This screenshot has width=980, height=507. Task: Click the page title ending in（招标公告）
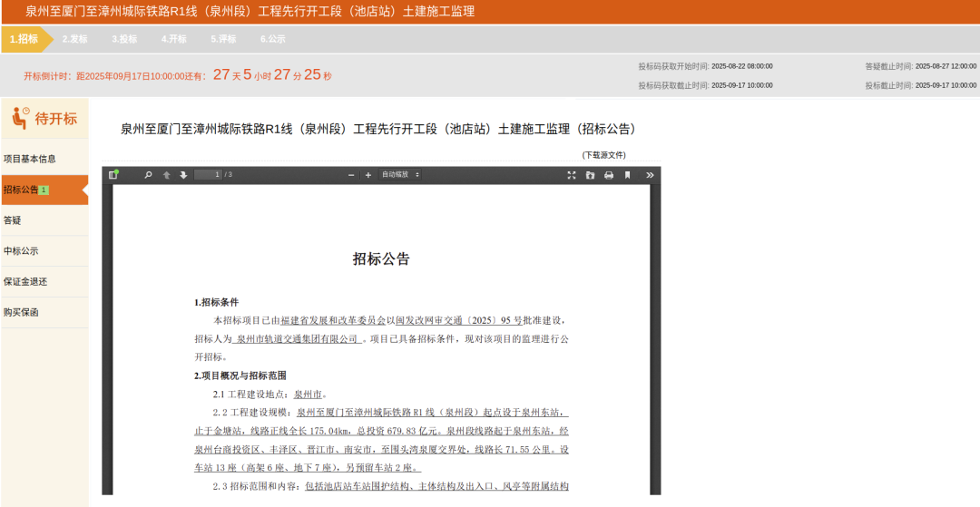tap(378, 130)
